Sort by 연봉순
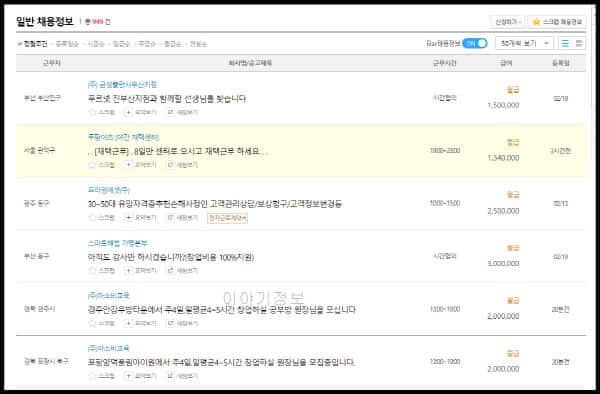The height and width of the screenshot is (394, 600). tap(198, 44)
